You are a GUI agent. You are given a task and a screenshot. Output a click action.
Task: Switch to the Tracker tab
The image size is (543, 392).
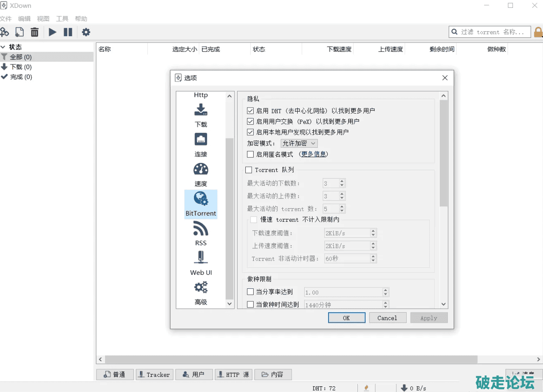pyautogui.click(x=154, y=375)
